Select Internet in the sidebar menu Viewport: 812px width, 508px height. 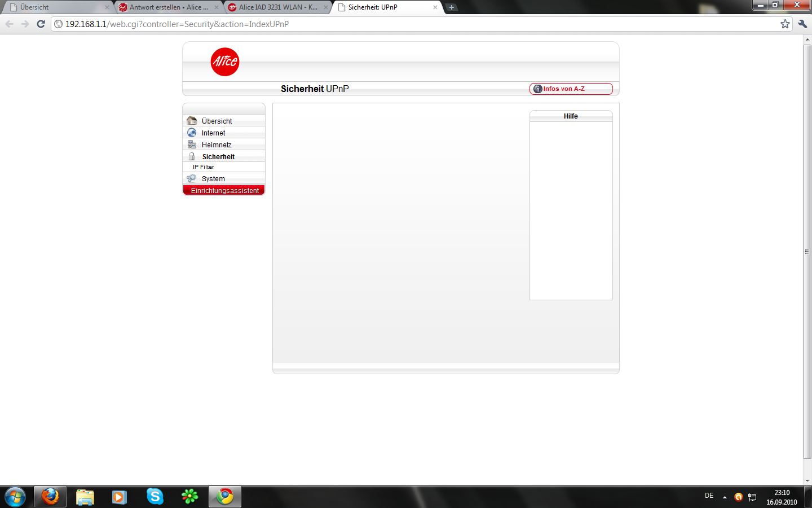[213, 133]
